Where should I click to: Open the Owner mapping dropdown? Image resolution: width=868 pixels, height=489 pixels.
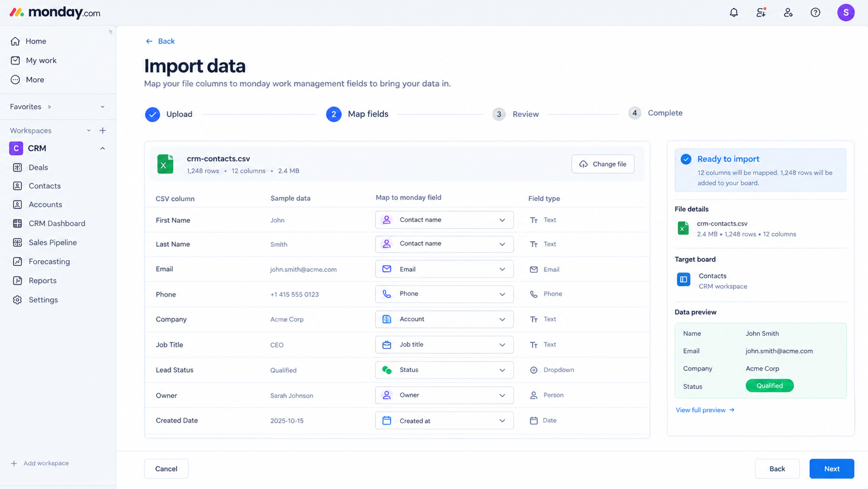point(444,395)
